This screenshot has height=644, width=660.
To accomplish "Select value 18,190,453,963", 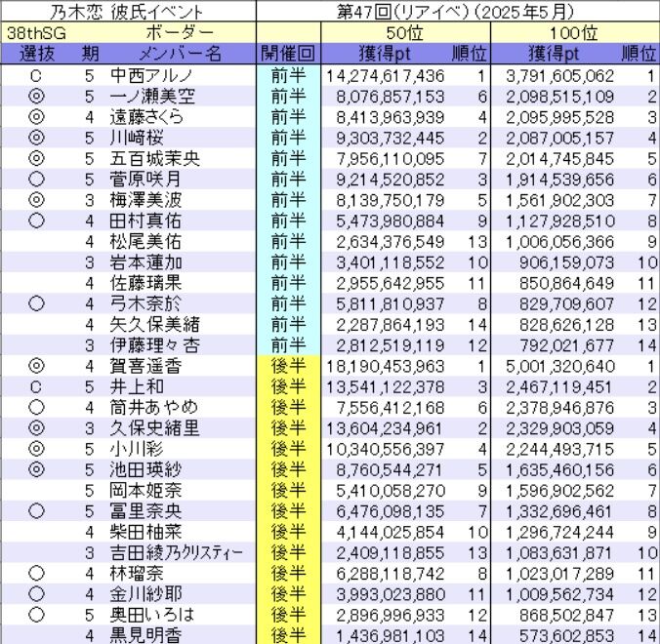I will click(385, 366).
